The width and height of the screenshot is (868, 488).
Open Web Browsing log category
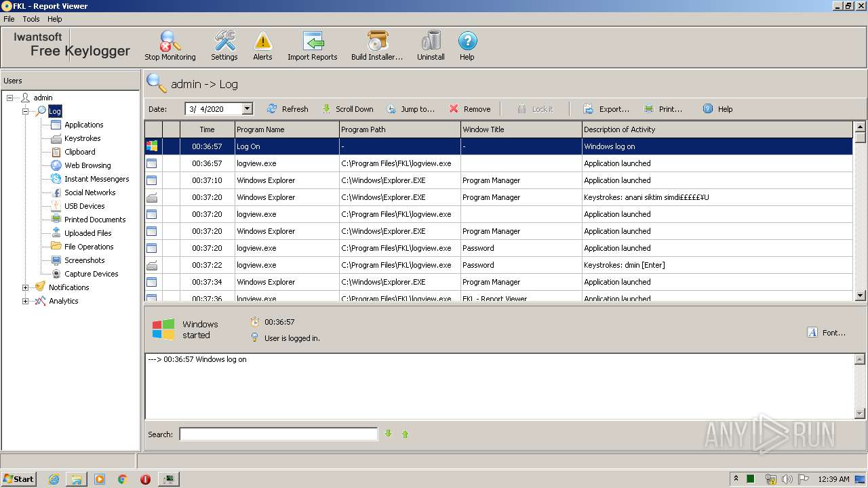(87, 165)
